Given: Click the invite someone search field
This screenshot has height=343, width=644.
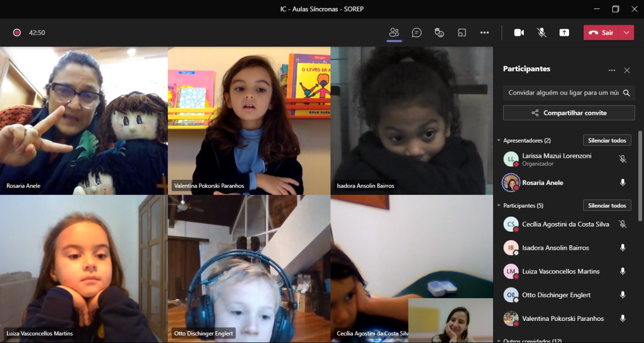Looking at the screenshot, I should pos(569,93).
